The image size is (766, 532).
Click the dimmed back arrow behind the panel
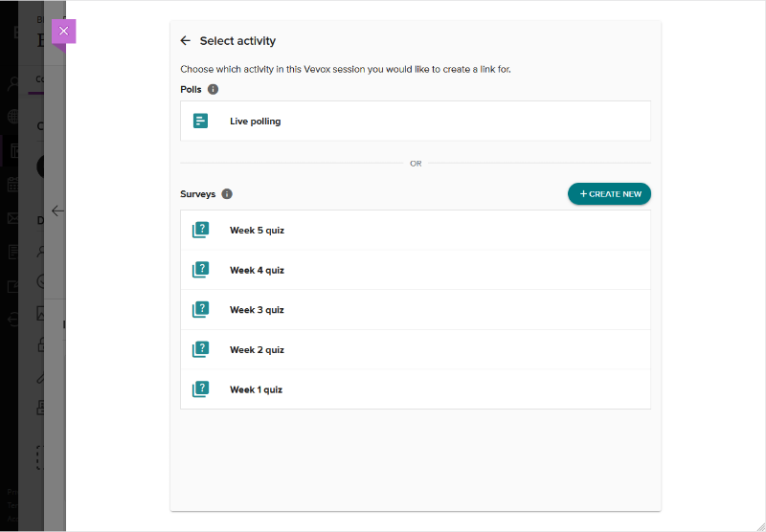tap(57, 211)
